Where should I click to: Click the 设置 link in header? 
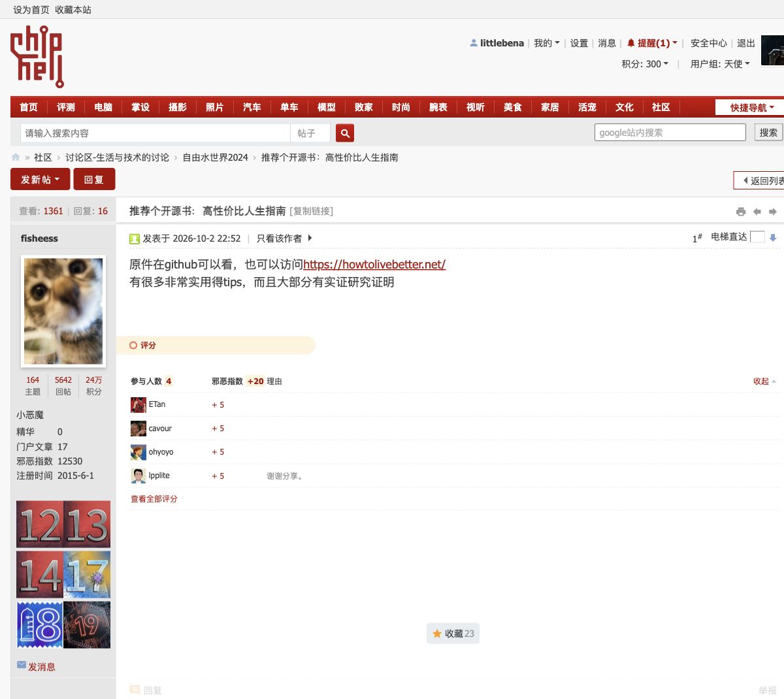click(x=579, y=43)
